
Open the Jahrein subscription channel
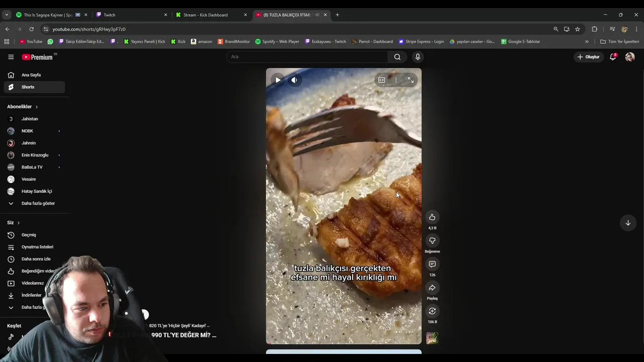tap(34, 143)
